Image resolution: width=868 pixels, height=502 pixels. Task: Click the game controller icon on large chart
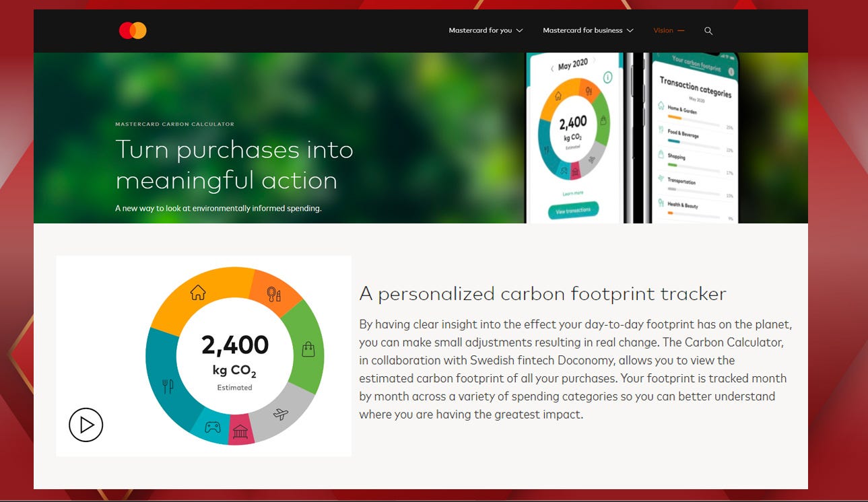tap(212, 427)
